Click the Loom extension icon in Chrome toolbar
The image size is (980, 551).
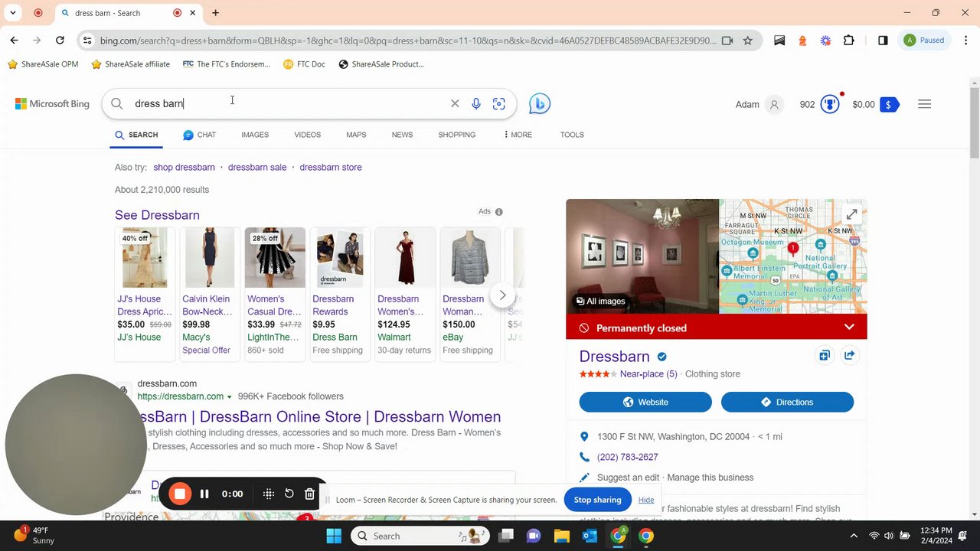point(825,41)
